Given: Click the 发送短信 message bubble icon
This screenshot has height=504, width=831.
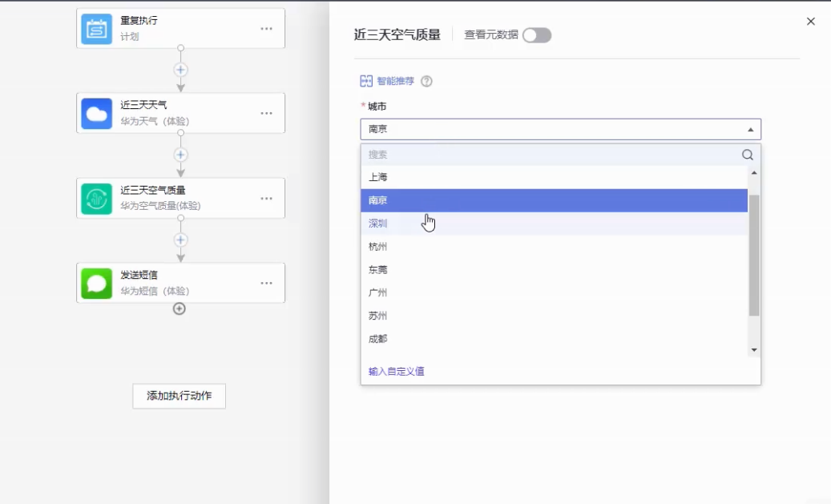Looking at the screenshot, I should click(x=97, y=284).
